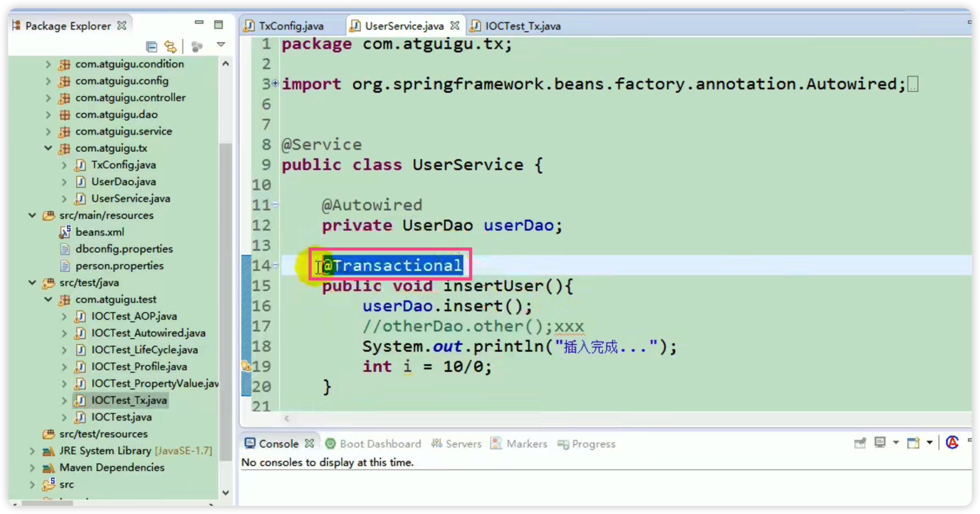The height and width of the screenshot is (514, 980).
Task: Click the com.atguigu.dao package icon
Action: pos(65,115)
